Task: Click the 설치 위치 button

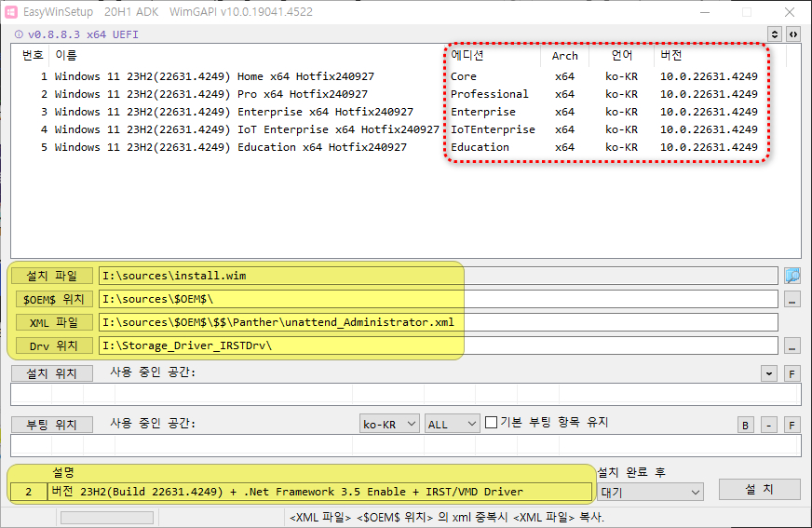Action: pyautogui.click(x=52, y=373)
